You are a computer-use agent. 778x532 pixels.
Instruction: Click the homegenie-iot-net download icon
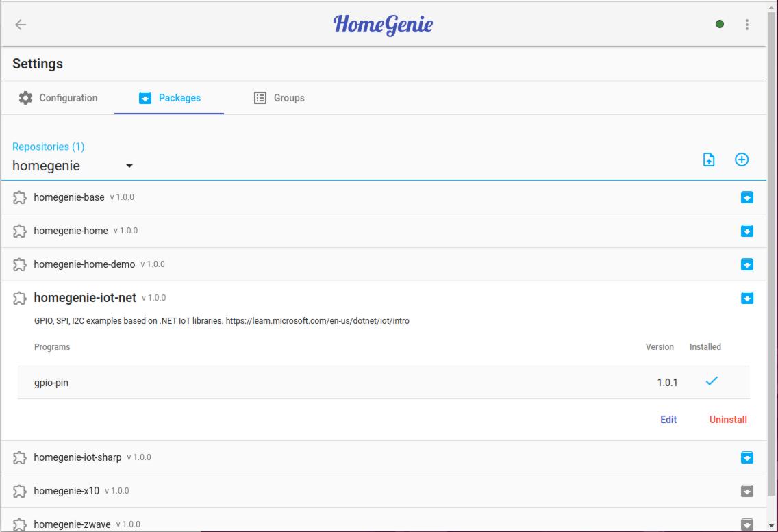point(746,298)
